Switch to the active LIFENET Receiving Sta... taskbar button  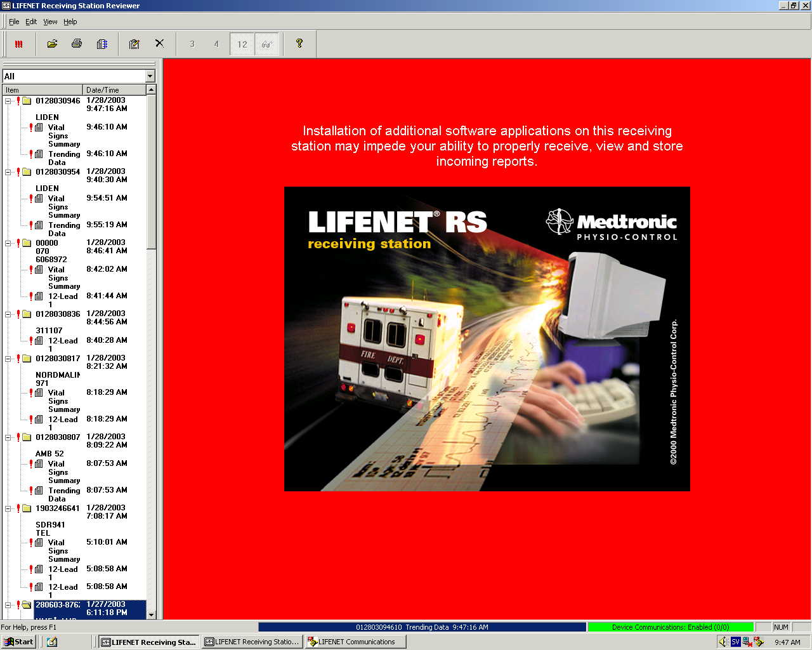click(x=148, y=642)
